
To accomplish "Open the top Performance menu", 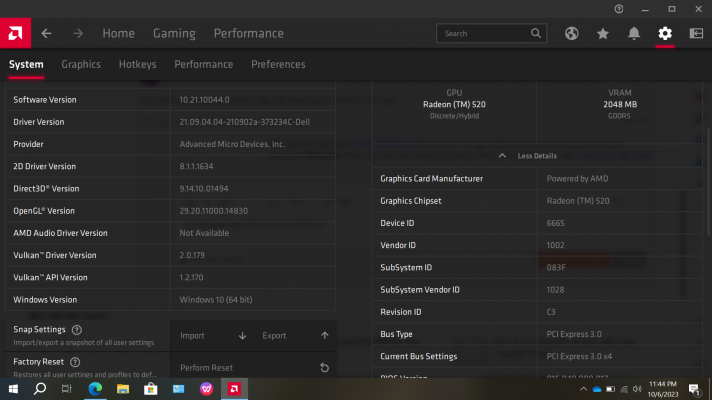I will point(249,33).
